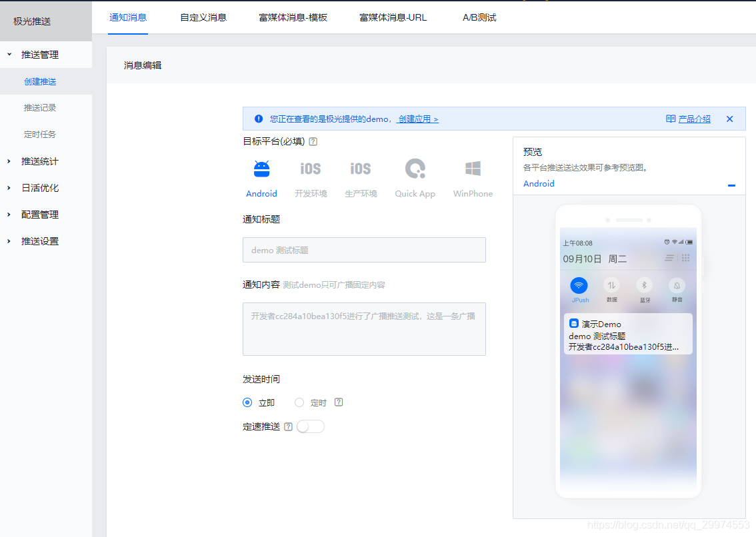Select the 定时 send time option

[x=300, y=402]
